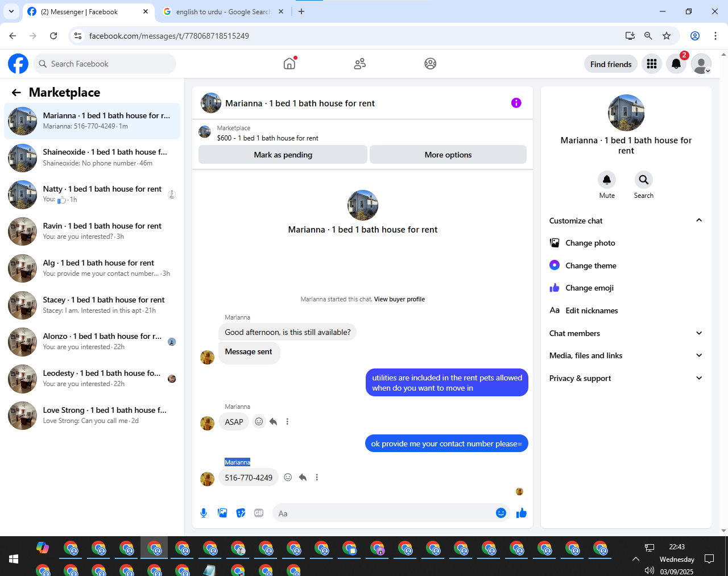Click the Find friends button
The width and height of the screenshot is (728, 576).
(611, 64)
